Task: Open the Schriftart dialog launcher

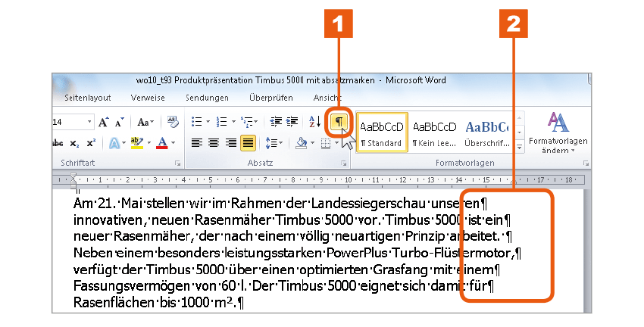Action: 177,163
